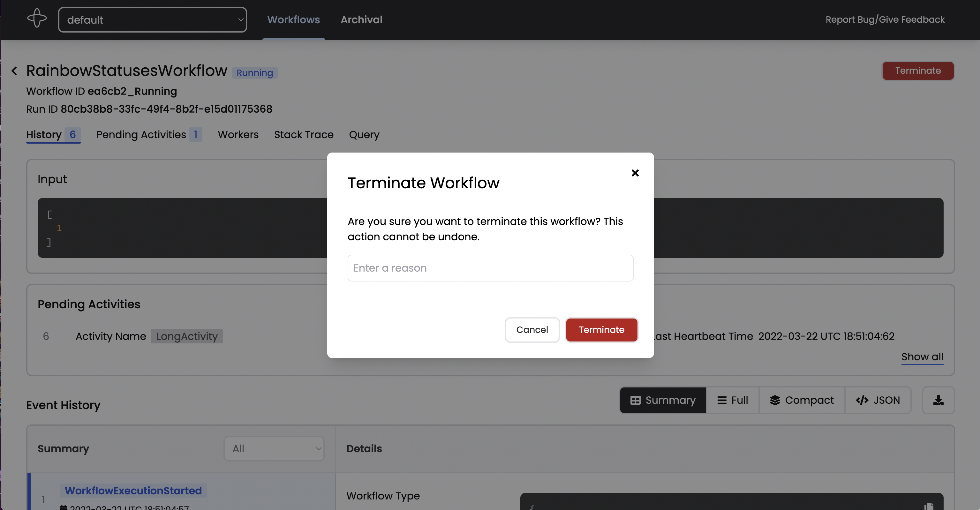The image size is (980, 510).
Task: Open the All event filter dropdown
Action: tap(274, 449)
